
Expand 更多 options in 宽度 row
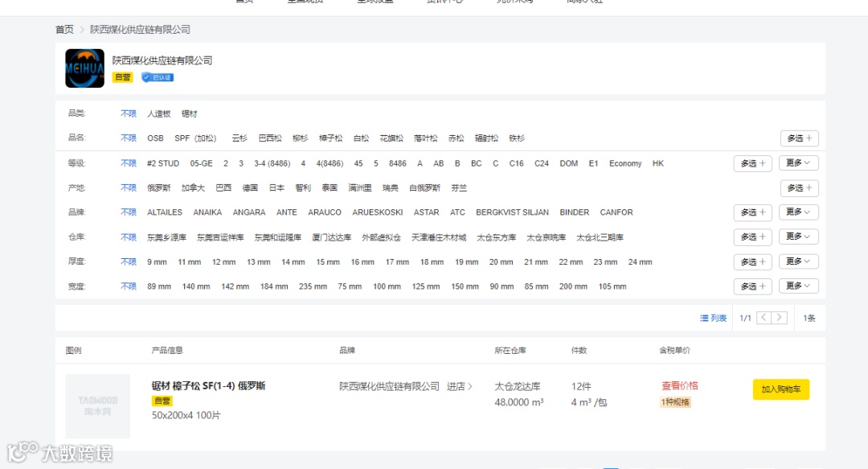[x=798, y=286]
